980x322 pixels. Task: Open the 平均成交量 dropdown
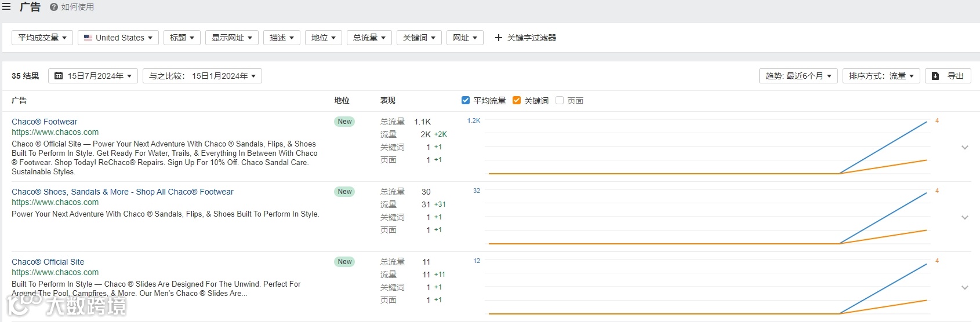click(42, 38)
